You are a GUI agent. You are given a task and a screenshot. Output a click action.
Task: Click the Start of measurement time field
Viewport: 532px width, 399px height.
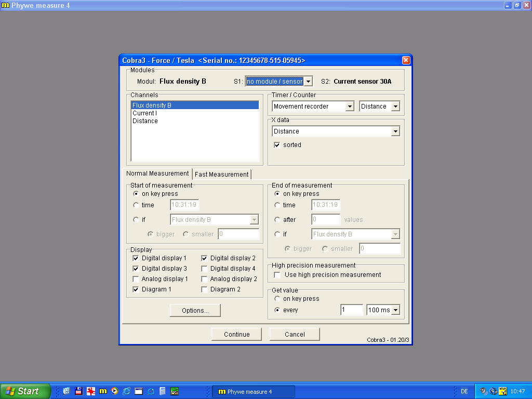(x=184, y=205)
